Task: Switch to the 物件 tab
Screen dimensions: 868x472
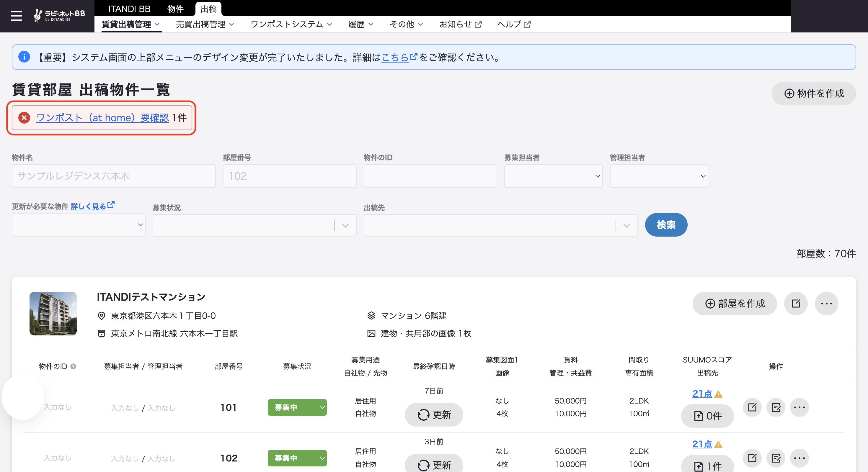Action: point(176,9)
